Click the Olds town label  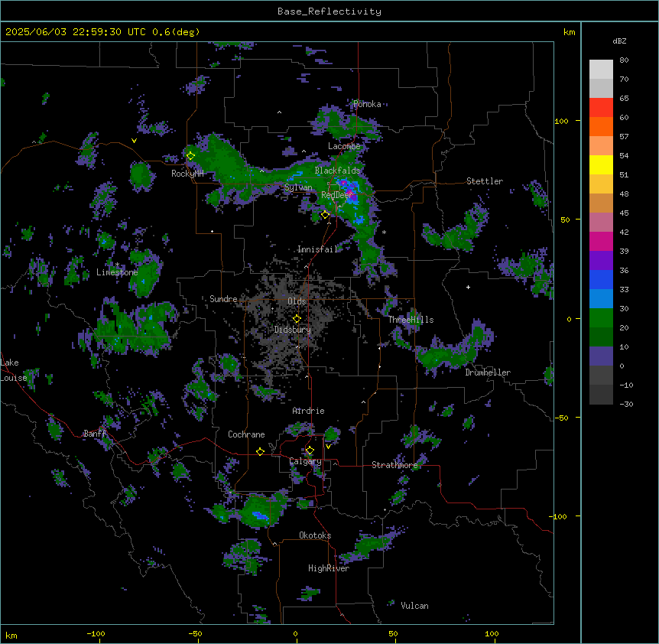coord(297,301)
